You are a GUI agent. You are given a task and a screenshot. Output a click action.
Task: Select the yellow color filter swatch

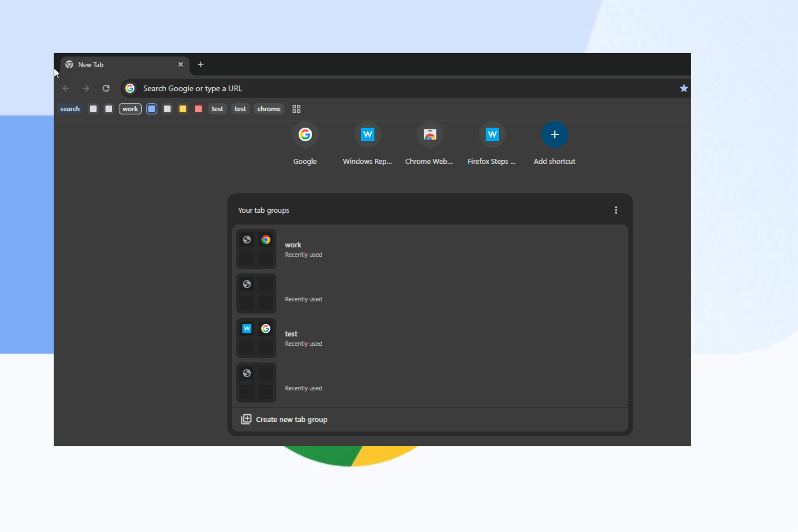point(183,108)
